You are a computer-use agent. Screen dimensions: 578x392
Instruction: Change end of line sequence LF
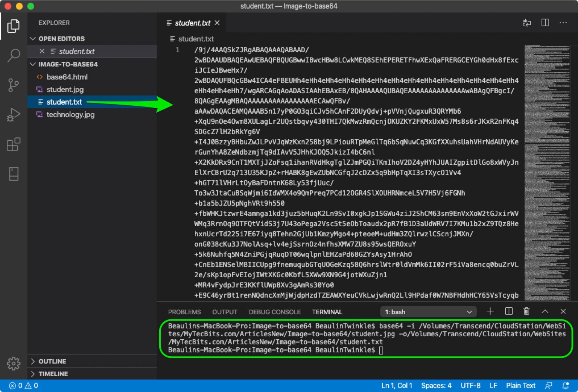493,386
